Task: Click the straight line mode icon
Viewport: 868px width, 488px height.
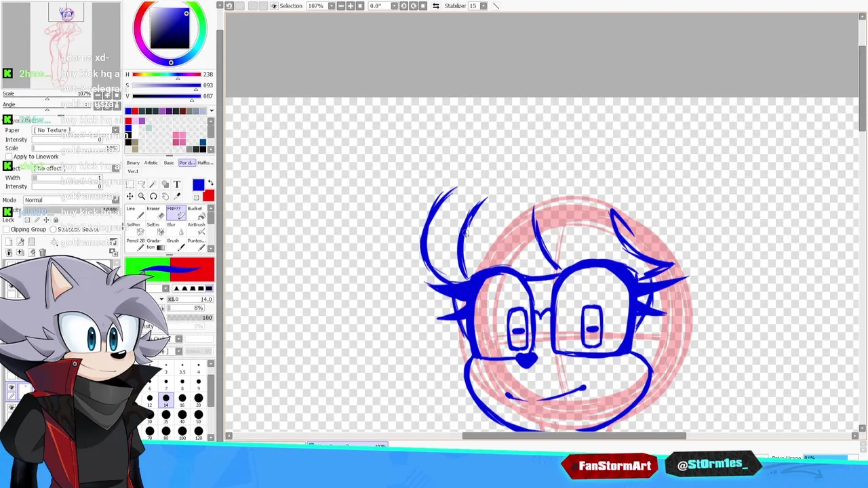Action: (496, 5)
